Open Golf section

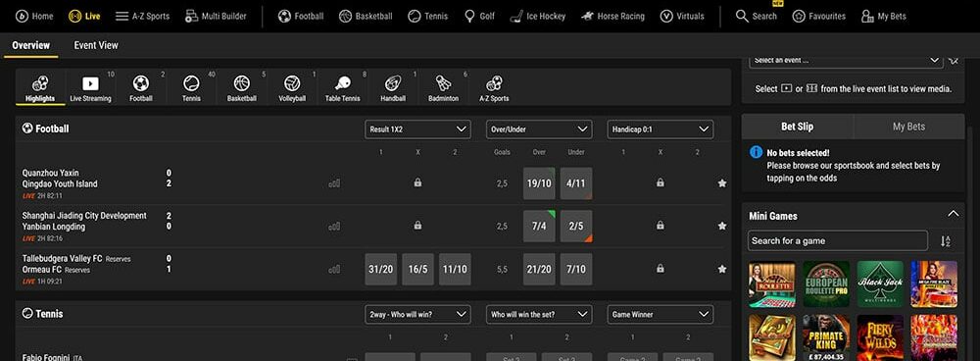click(479, 17)
